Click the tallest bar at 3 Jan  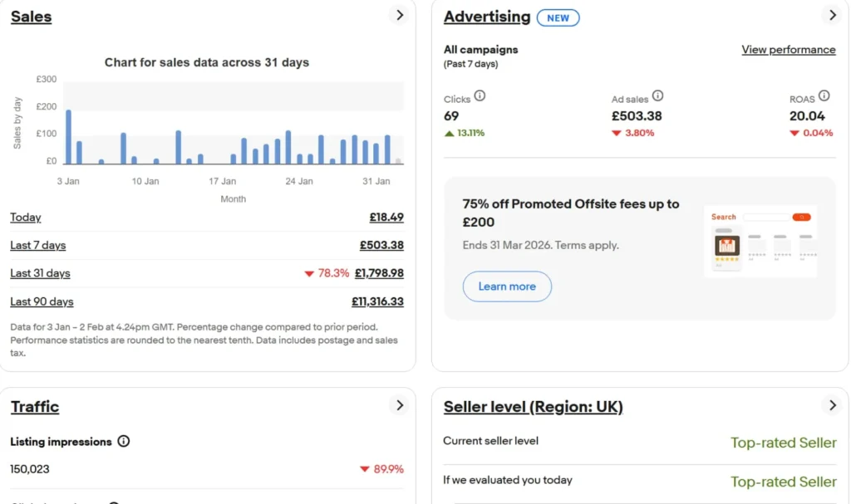[x=68, y=137]
